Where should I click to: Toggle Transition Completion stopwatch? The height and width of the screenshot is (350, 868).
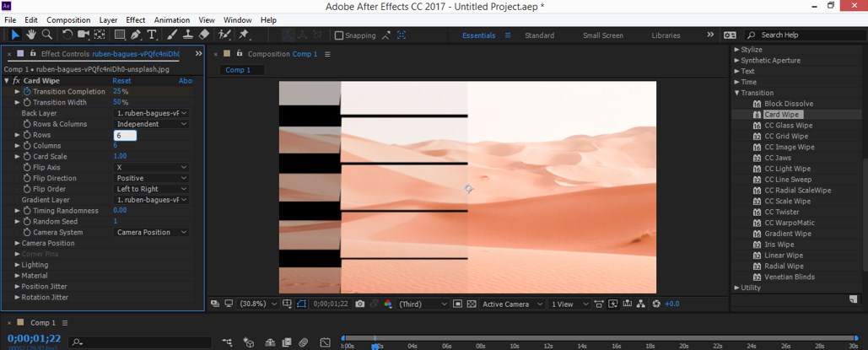click(27, 91)
